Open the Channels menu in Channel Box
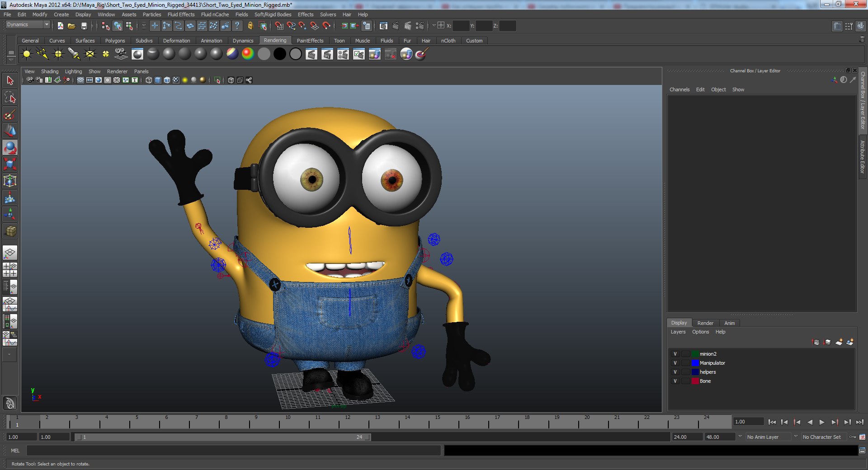Viewport: 868px width, 470px height. click(679, 89)
